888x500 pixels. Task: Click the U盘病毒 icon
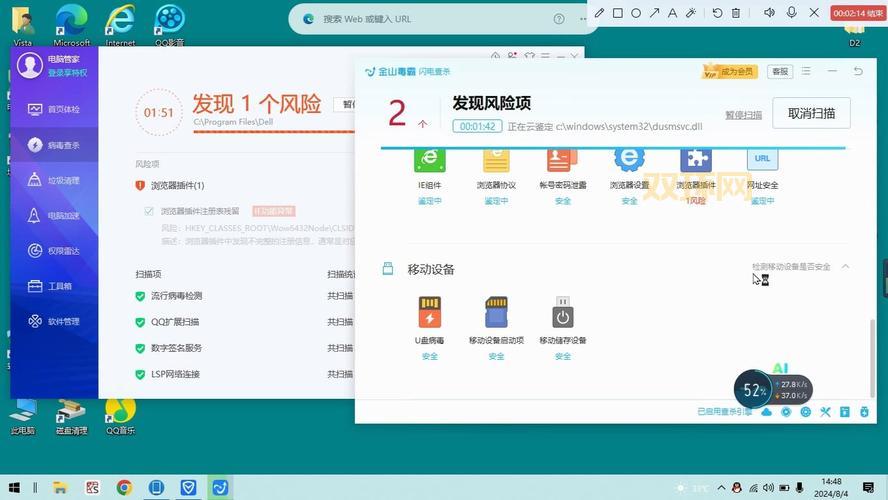(429, 312)
